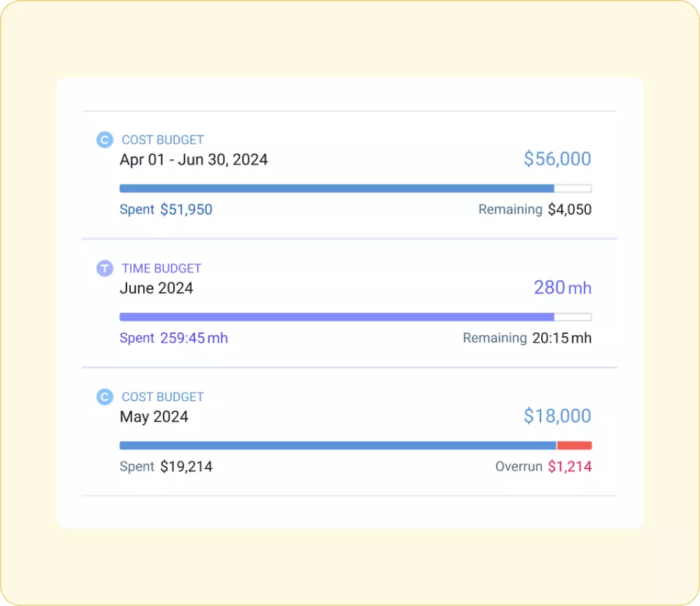This screenshot has width=700, height=606.
Task: Click the Remaining 20:15 mh value
Action: point(561,338)
